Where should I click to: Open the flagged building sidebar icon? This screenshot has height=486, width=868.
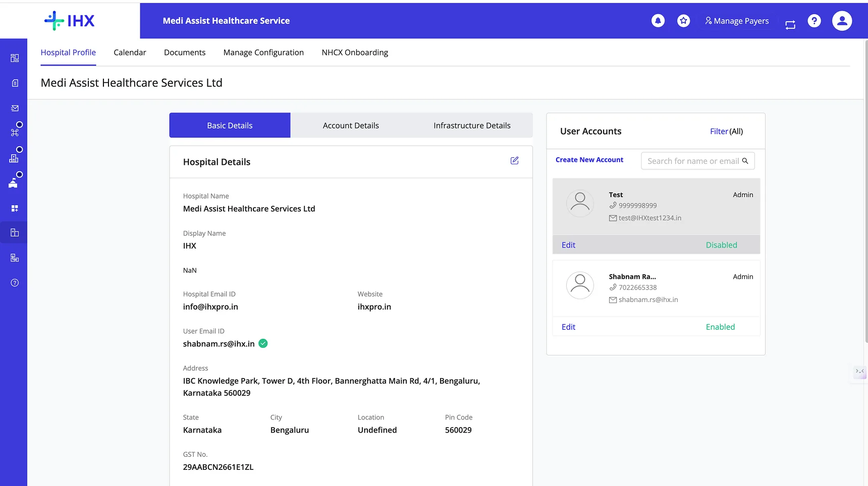13,183
